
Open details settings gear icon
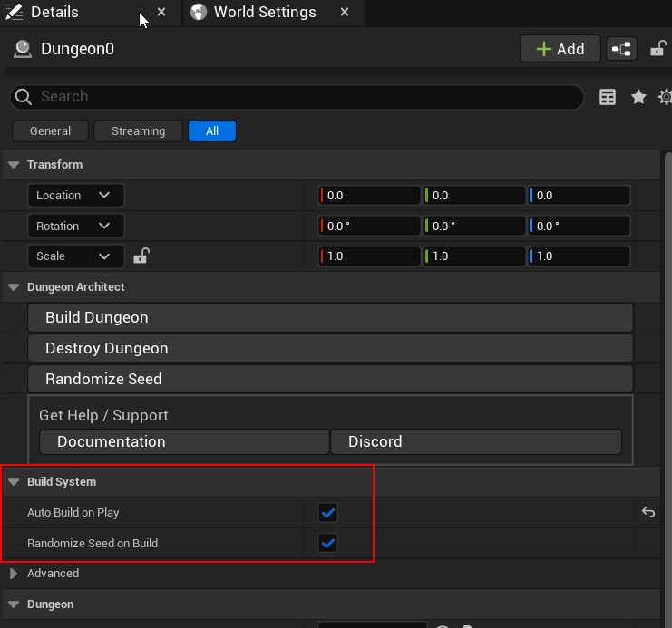(x=666, y=97)
